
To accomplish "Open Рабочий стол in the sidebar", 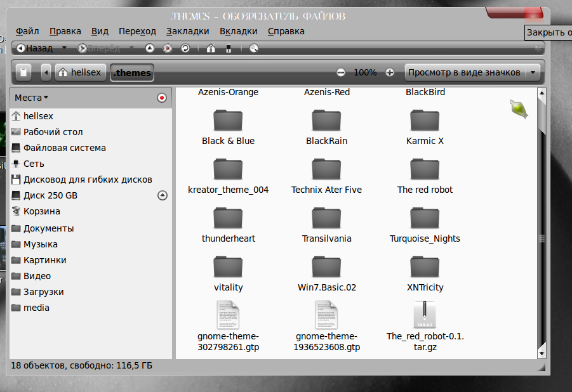I will (91, 132).
